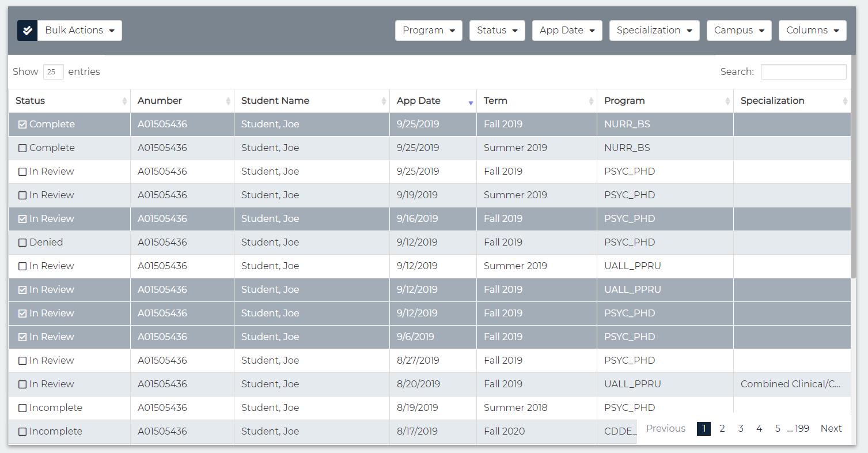Image resolution: width=868 pixels, height=453 pixels.
Task: Check the Denied application row checkbox
Action: [x=22, y=243]
